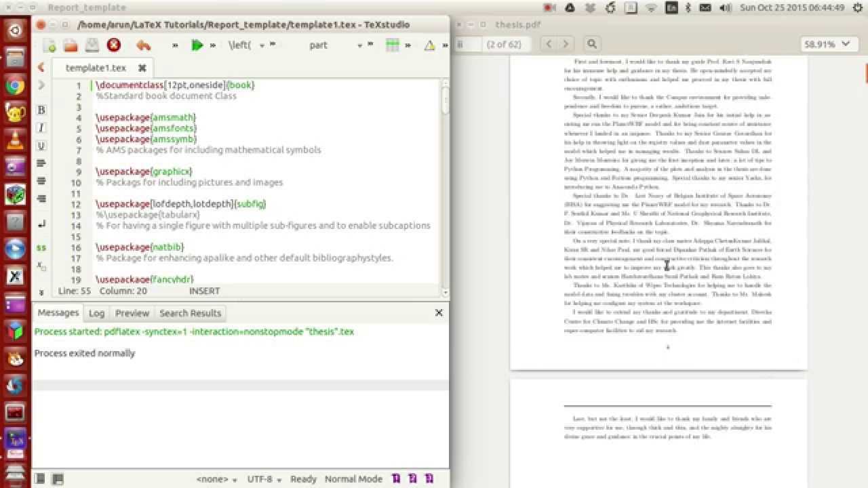
Task: Click the New document icon in TeXstudio
Action: 50,45
